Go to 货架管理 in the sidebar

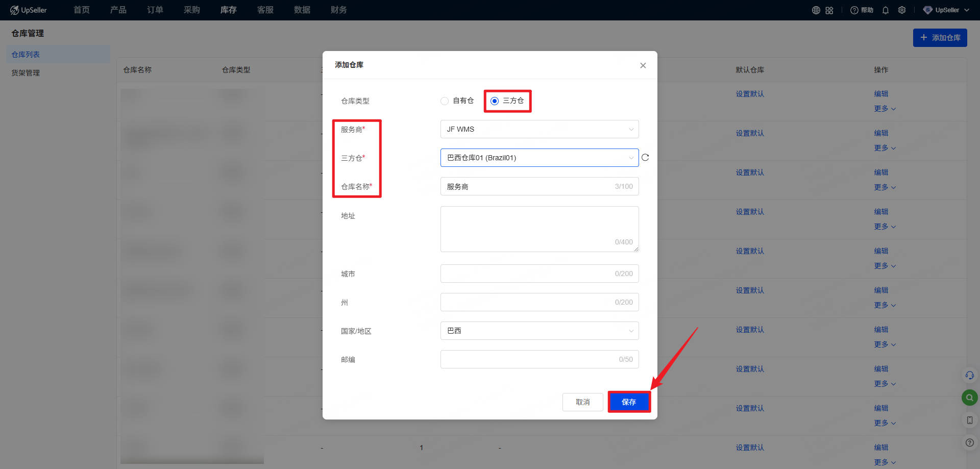[26, 73]
